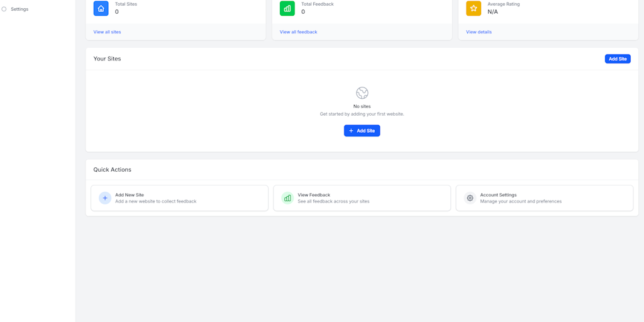Click the circle icon beside Settings

coord(4,9)
